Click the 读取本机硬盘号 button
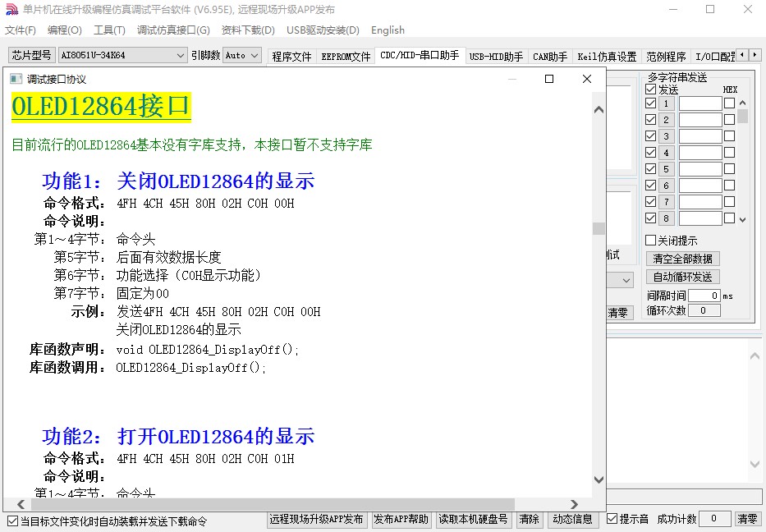Screen dimensions: 766x532 [x=473, y=520]
